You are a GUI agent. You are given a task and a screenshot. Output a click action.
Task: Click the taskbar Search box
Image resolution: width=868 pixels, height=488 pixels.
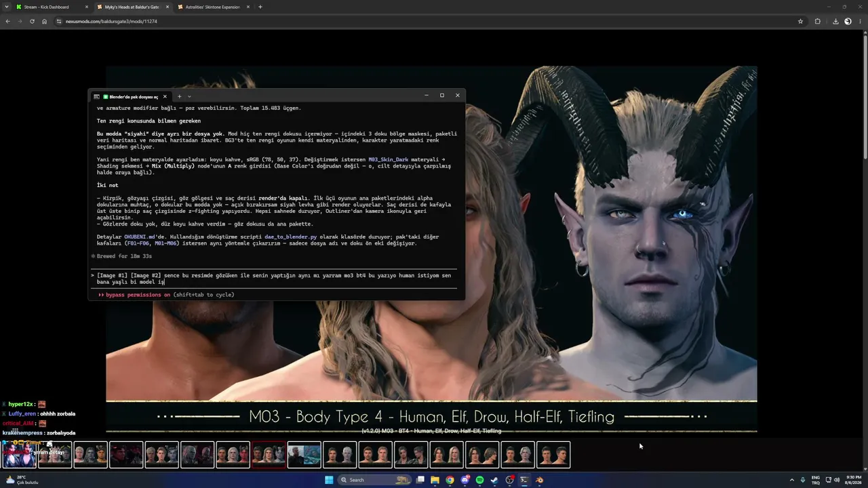click(x=375, y=480)
